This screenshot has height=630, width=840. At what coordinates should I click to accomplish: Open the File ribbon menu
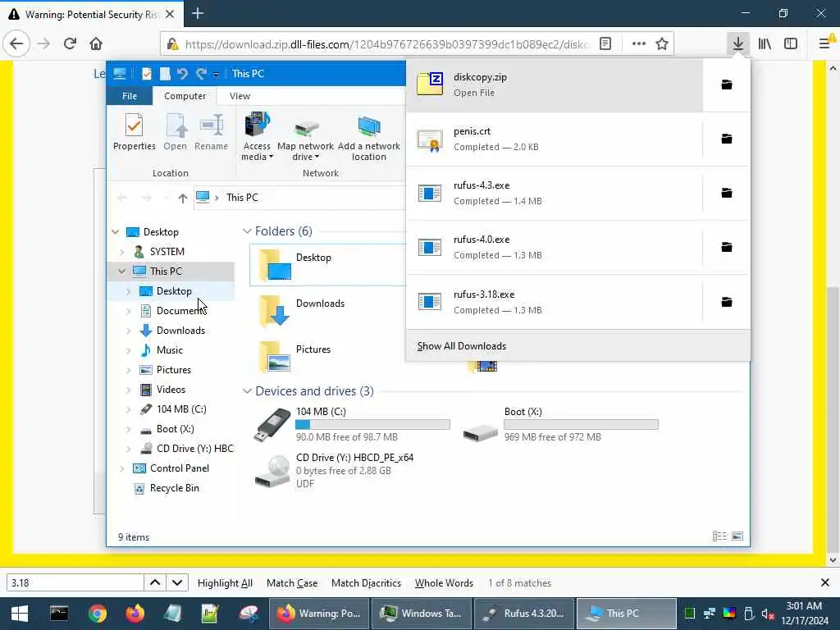pyautogui.click(x=130, y=96)
